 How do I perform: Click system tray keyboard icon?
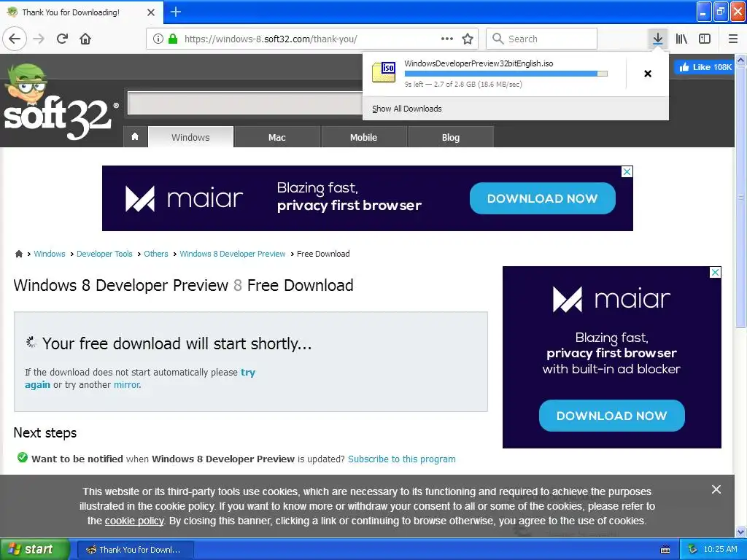click(665, 550)
